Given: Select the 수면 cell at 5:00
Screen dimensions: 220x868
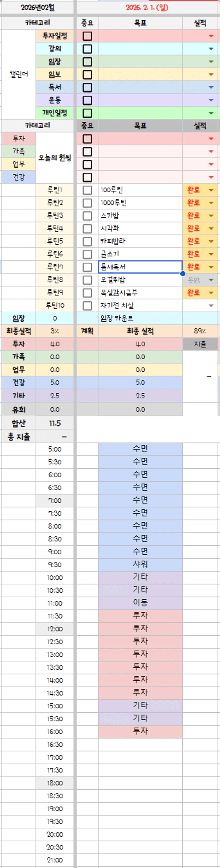Looking at the screenshot, I should coord(140,449).
